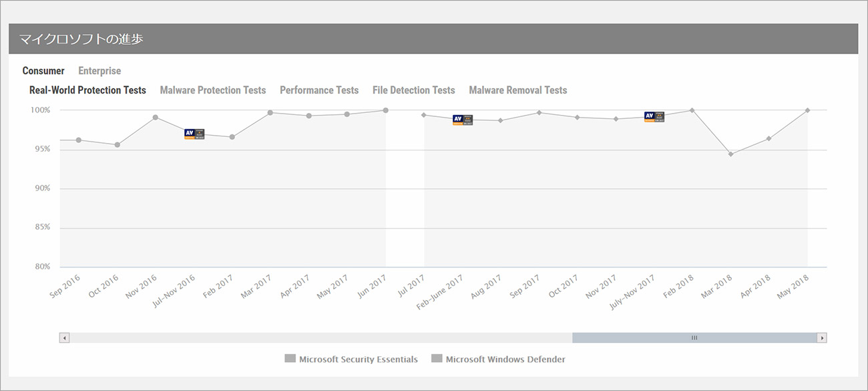This screenshot has width=868, height=391.
Task: Click the 'Apr 2018' x-axis label
Action: (755, 286)
